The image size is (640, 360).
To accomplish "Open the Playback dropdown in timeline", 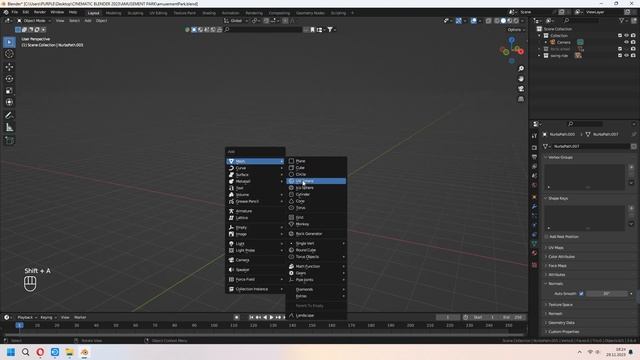I will pyautogui.click(x=27, y=317).
